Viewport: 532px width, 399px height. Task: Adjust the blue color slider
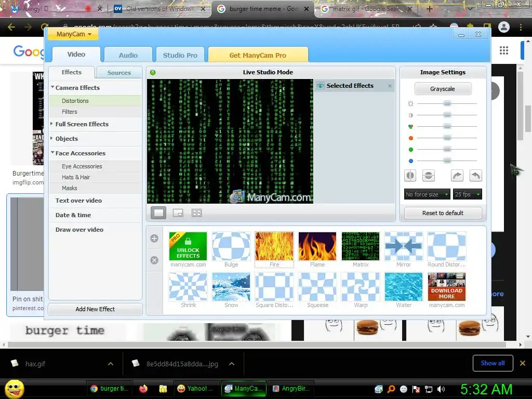447,161
